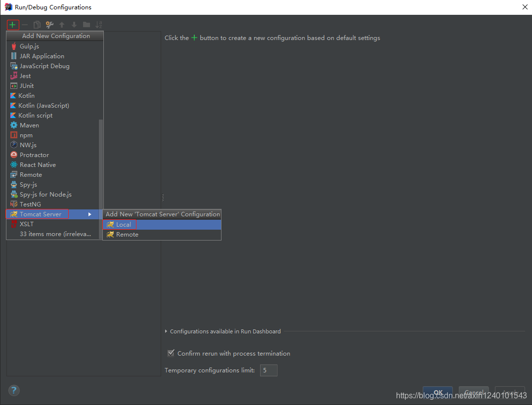Viewport: 532px width, 405px height.
Task: Show 33 items more (irrelevant) entry
Action: [x=52, y=234]
